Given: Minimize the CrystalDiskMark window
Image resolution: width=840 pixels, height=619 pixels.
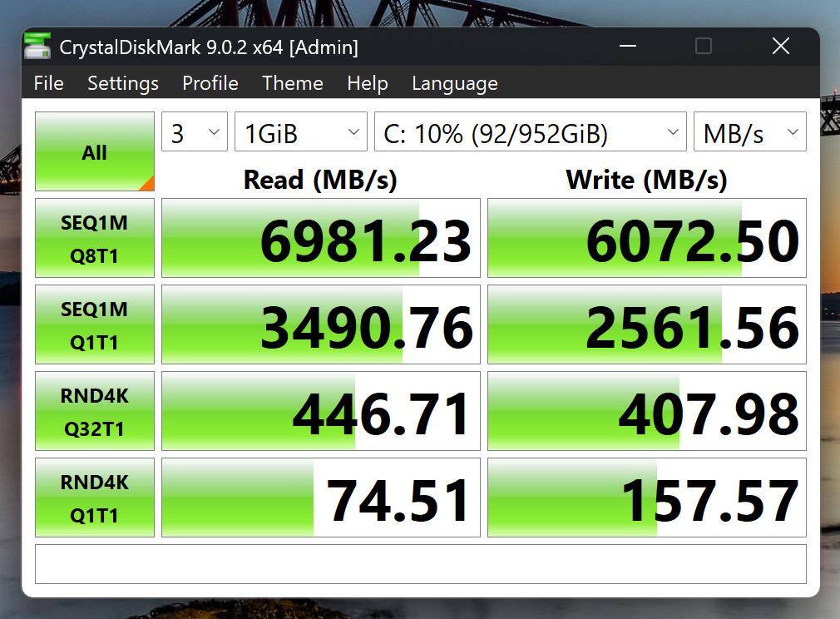Looking at the screenshot, I should [x=628, y=46].
